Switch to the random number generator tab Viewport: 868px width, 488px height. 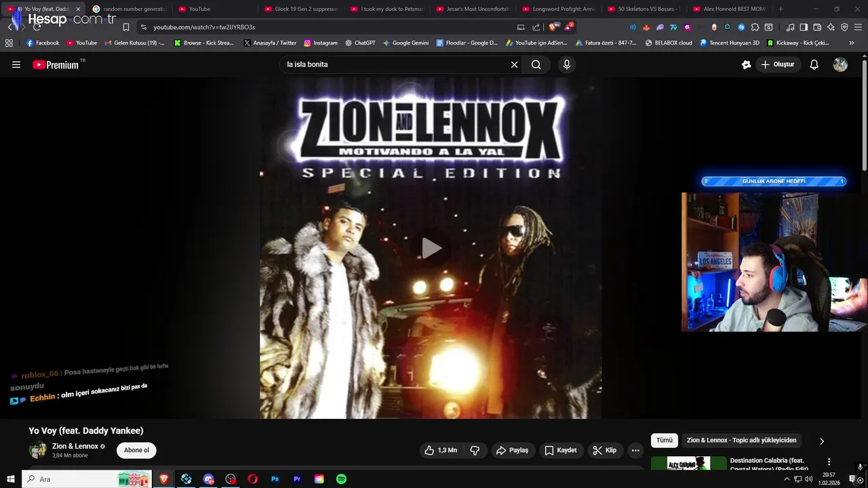[x=129, y=9]
